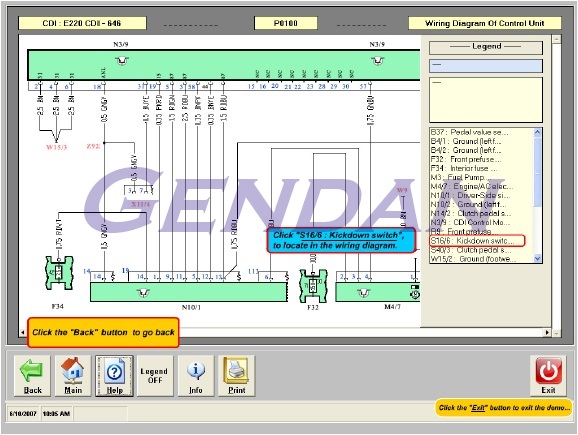Select F34 Interior fuse entry
The width and height of the screenshot is (578, 435).
pyautogui.click(x=464, y=168)
